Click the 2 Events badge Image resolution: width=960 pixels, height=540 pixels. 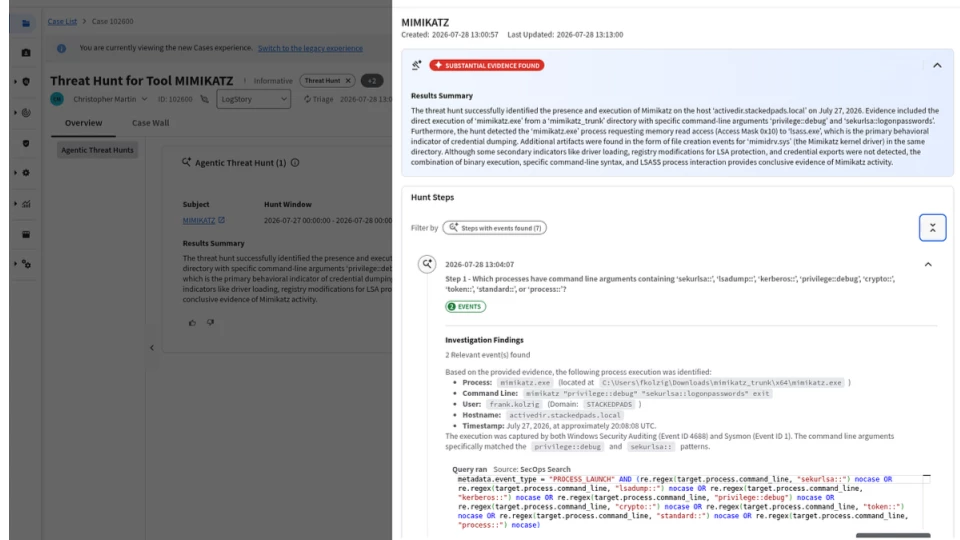465,307
